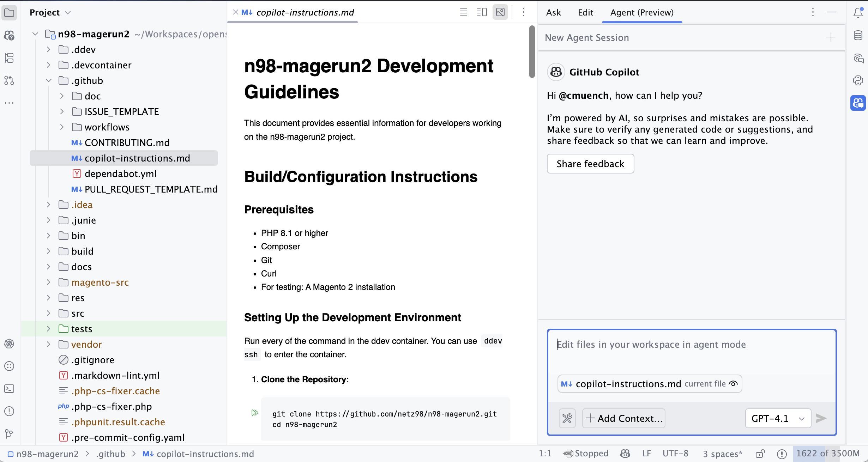Open the GPT-4.1 model dropdown
The height and width of the screenshot is (462, 868).
coord(778,418)
